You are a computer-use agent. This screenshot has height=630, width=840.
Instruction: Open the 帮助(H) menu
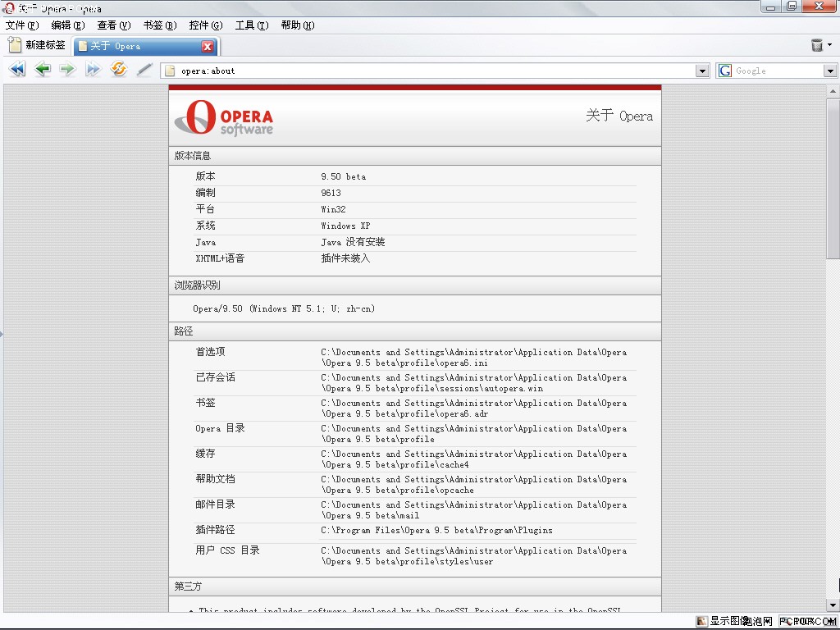point(298,25)
